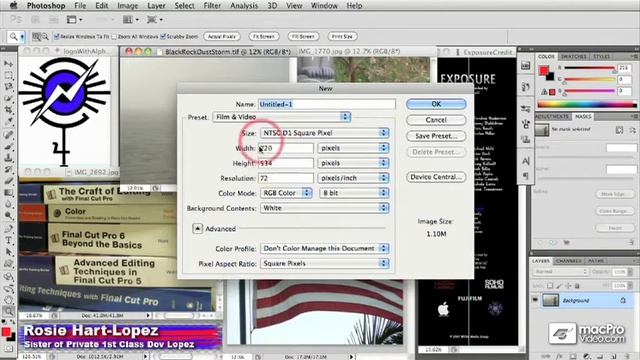Click the Save Preset button
Viewport: 640px width, 360px height.
click(x=436, y=136)
